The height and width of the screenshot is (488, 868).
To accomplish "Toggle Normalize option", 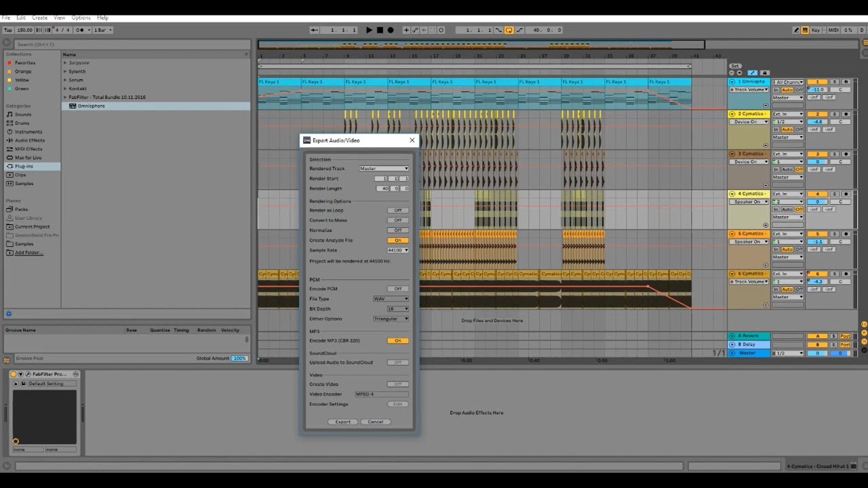I will tap(398, 230).
